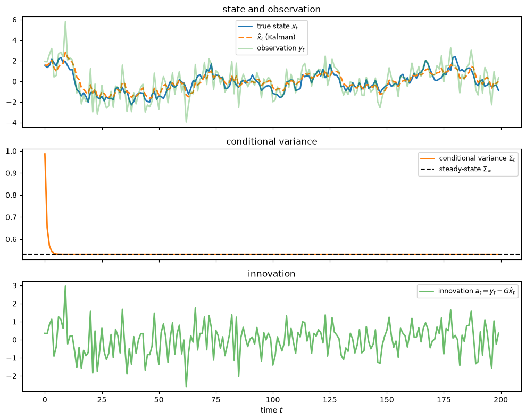Click the orange sample in variance legend
The image size is (526, 420).
point(428,158)
